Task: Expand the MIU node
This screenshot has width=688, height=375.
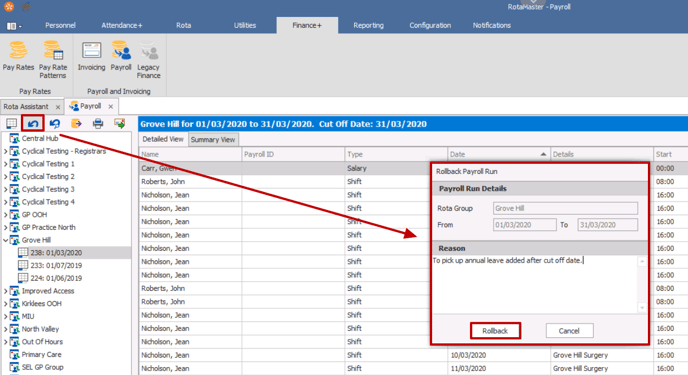Action: click(5, 317)
